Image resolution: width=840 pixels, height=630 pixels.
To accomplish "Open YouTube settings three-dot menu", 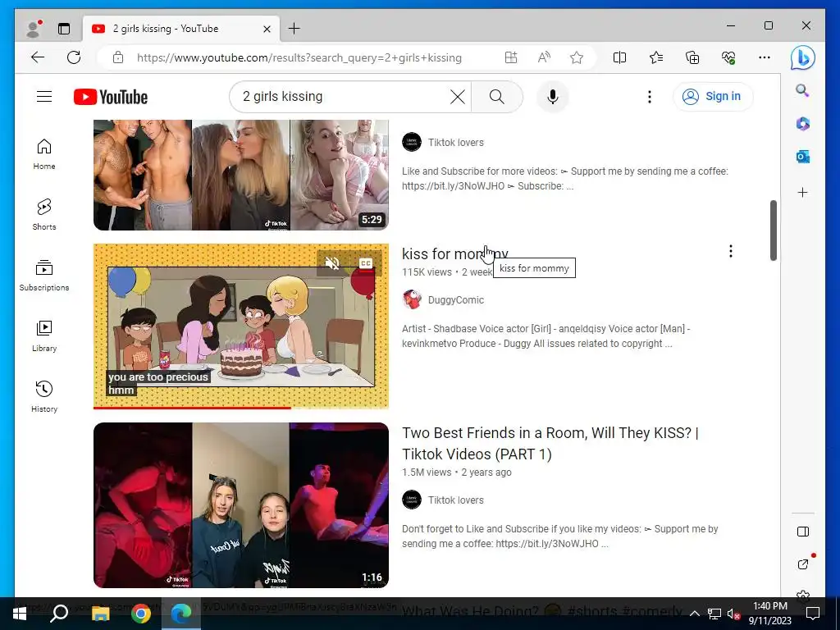I will (x=650, y=97).
